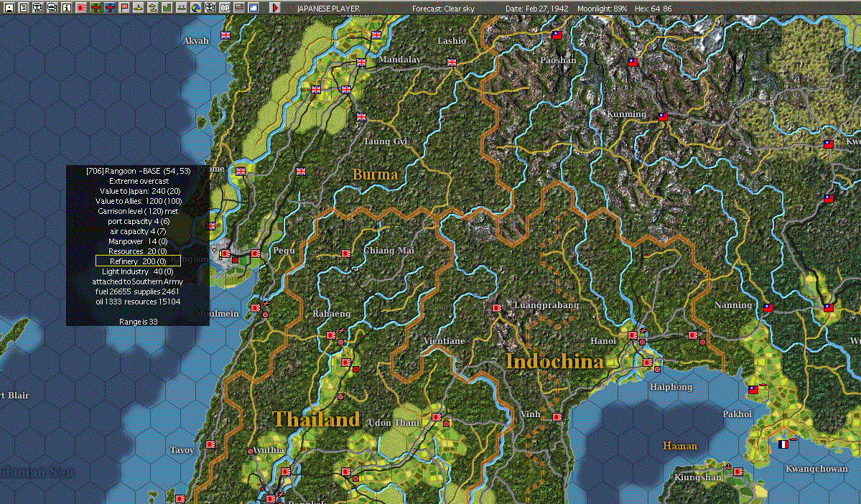Click the document list toolbar icon

[24, 8]
